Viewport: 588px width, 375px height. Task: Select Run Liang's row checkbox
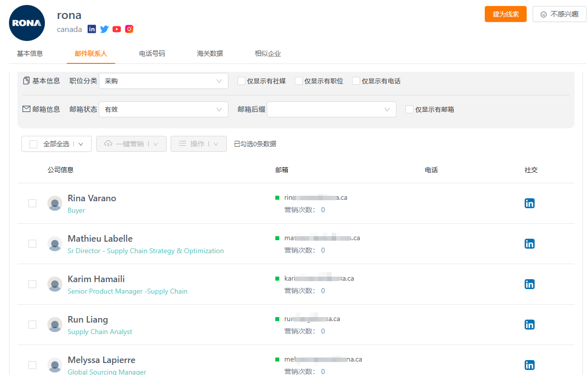(x=32, y=325)
